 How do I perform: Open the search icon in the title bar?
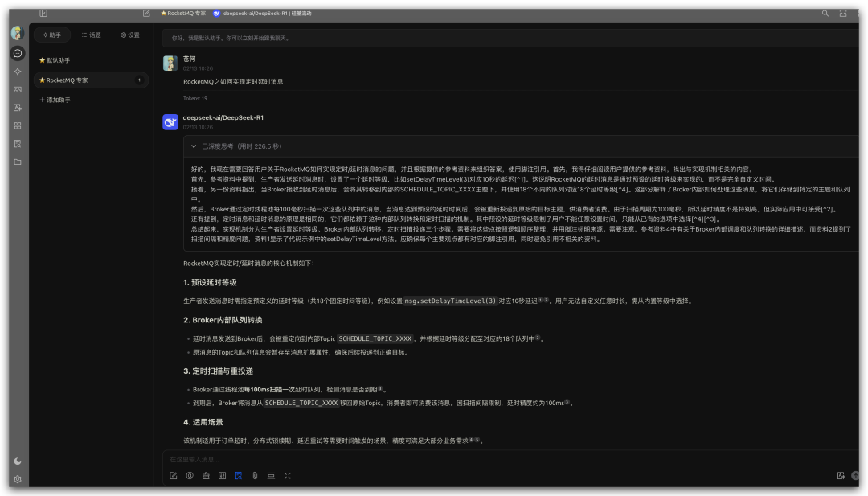pyautogui.click(x=825, y=13)
